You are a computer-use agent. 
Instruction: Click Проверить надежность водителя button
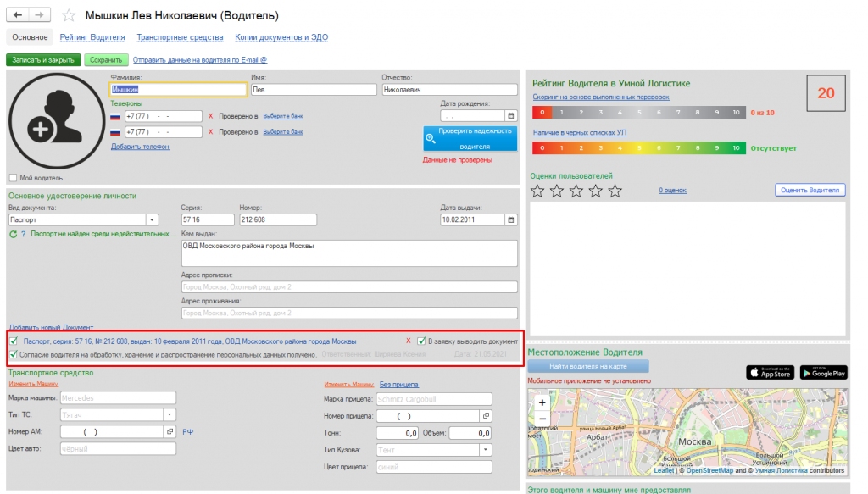click(x=470, y=138)
